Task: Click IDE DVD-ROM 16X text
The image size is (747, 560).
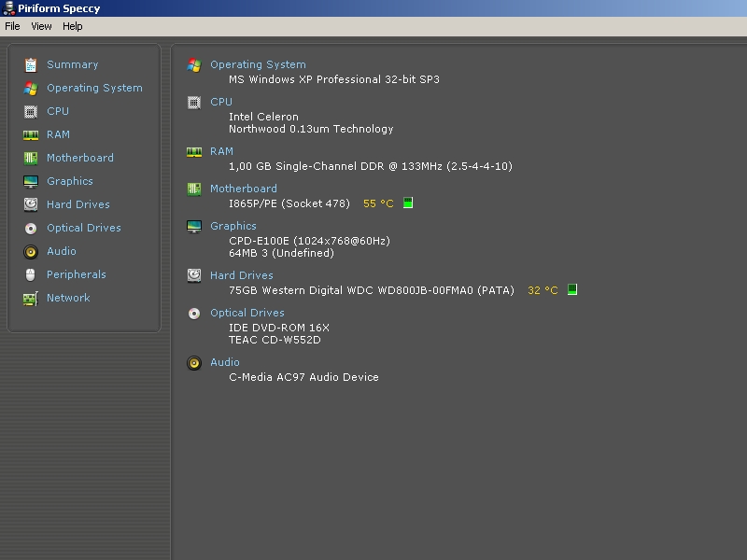Action: click(278, 328)
